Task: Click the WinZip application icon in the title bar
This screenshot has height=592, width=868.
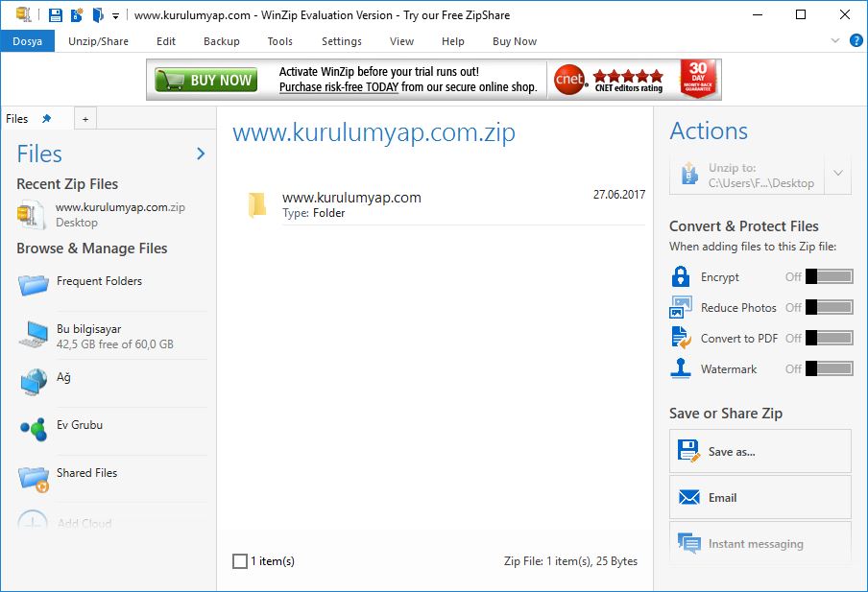Action: click(24, 14)
